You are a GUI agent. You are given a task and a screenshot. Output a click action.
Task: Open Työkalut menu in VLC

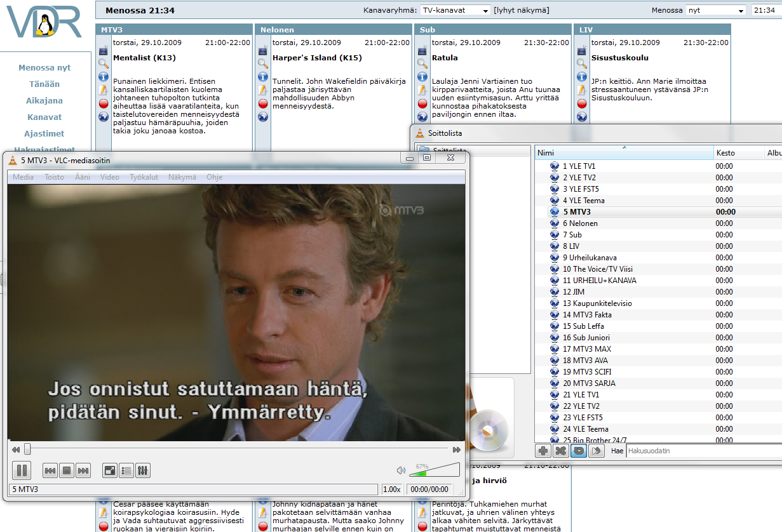(x=144, y=177)
